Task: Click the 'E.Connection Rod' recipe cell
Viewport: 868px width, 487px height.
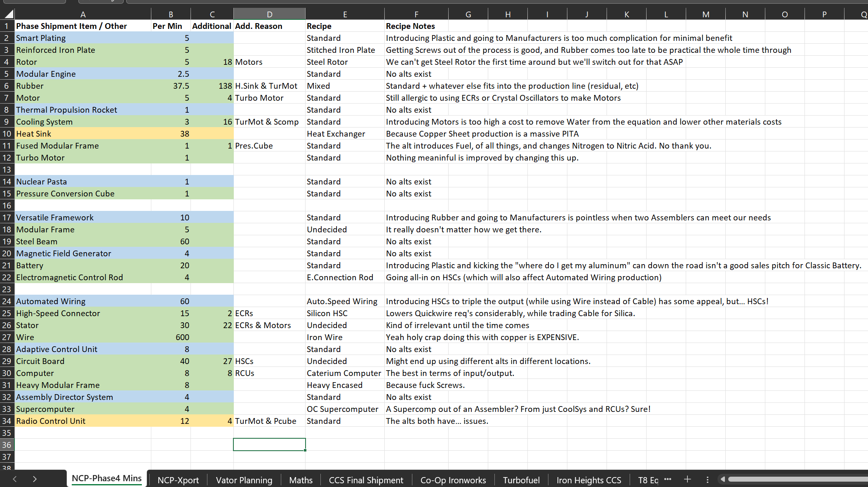Action: click(345, 277)
